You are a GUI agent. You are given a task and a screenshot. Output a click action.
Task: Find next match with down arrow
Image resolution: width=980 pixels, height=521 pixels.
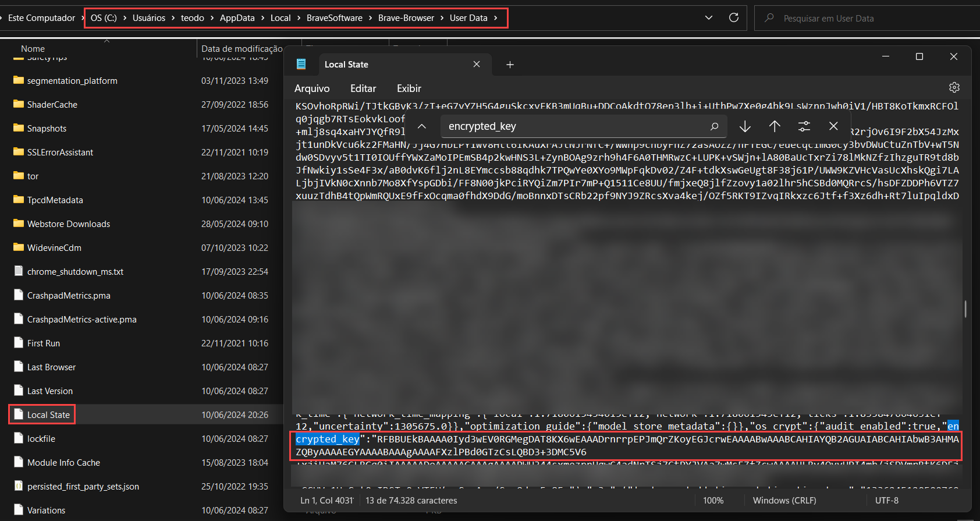coord(745,126)
